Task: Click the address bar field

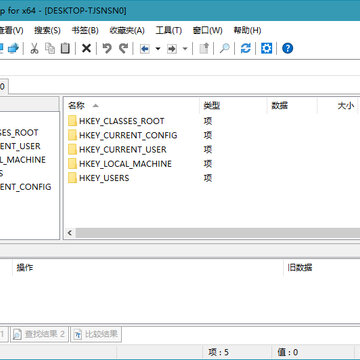Action: tap(180, 68)
